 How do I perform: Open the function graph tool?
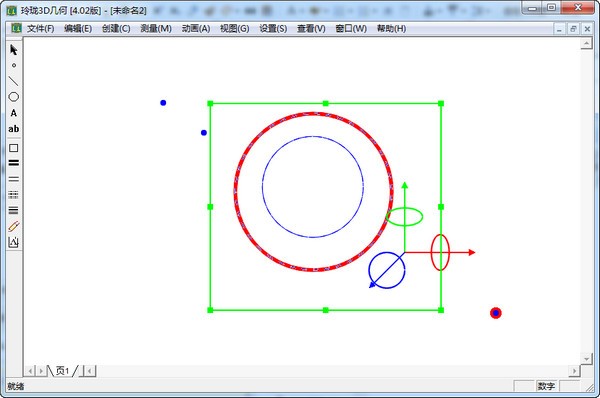click(x=14, y=242)
